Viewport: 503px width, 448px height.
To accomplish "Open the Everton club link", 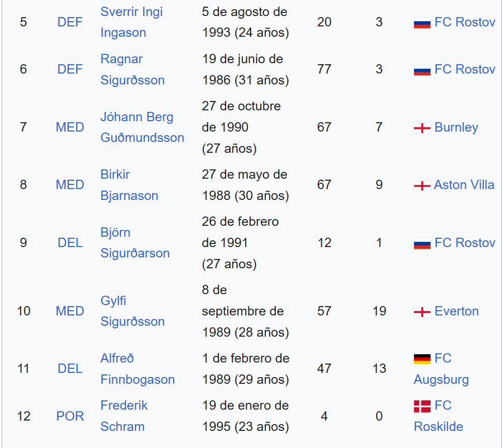I will (456, 311).
